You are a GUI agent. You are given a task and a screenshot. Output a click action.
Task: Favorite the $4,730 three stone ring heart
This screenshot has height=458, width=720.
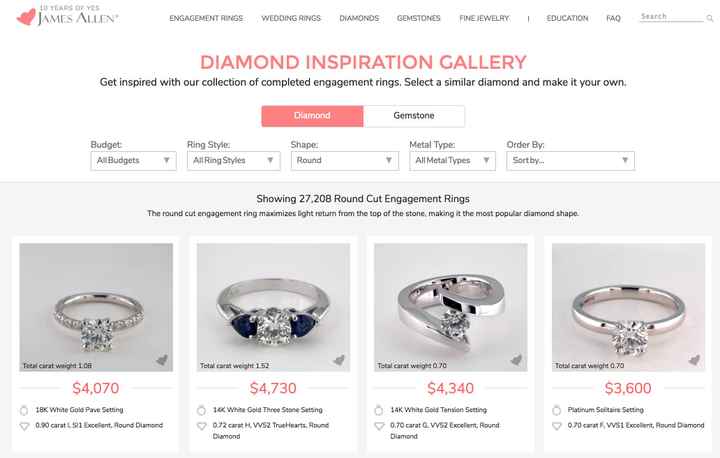point(339,361)
